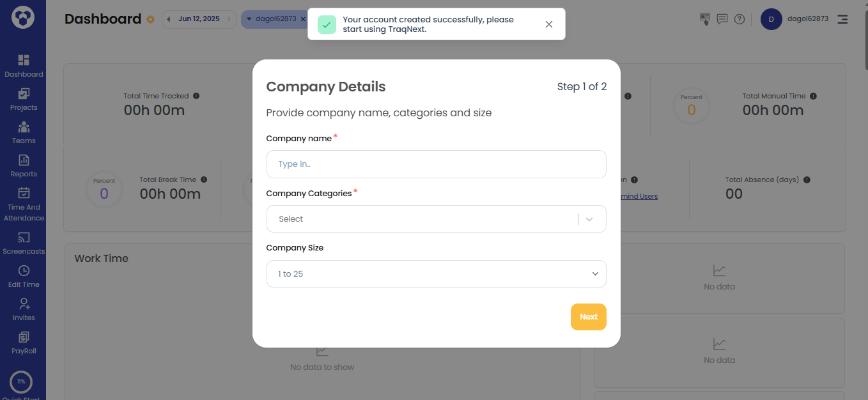Viewport: 868px width, 400px height.
Task: View Reports from the sidebar
Action: point(24,165)
